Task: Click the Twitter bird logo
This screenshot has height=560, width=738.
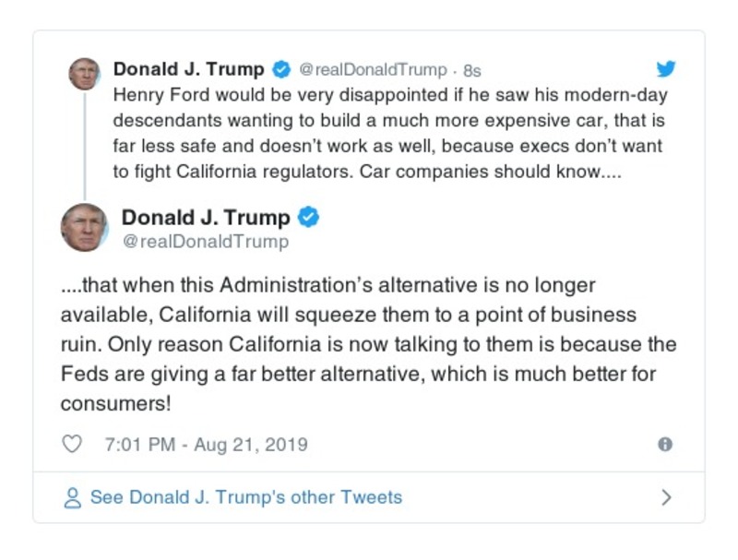Action: point(666,69)
